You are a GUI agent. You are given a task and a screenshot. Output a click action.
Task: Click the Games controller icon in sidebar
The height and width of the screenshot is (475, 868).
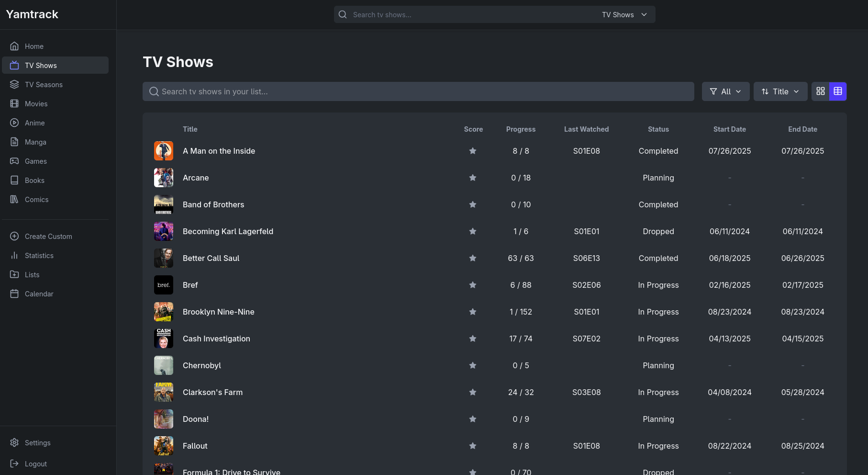[14, 161]
